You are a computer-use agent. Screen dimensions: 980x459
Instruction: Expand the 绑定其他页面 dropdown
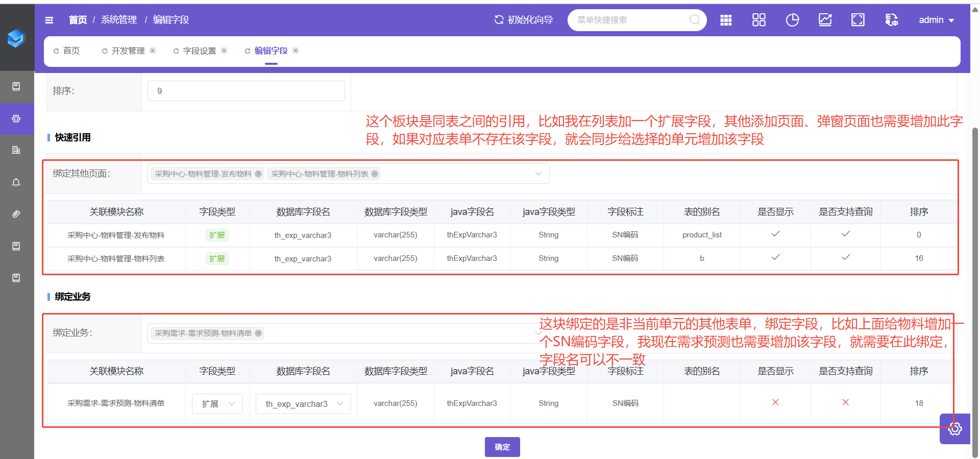pyautogui.click(x=538, y=174)
